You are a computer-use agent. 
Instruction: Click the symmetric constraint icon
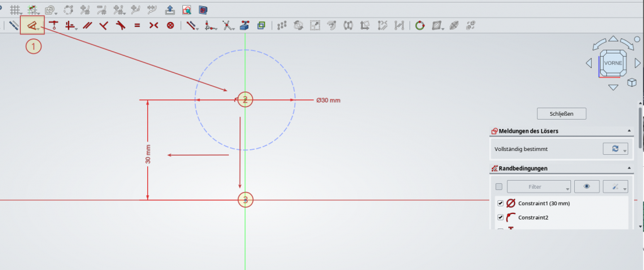coord(154,26)
